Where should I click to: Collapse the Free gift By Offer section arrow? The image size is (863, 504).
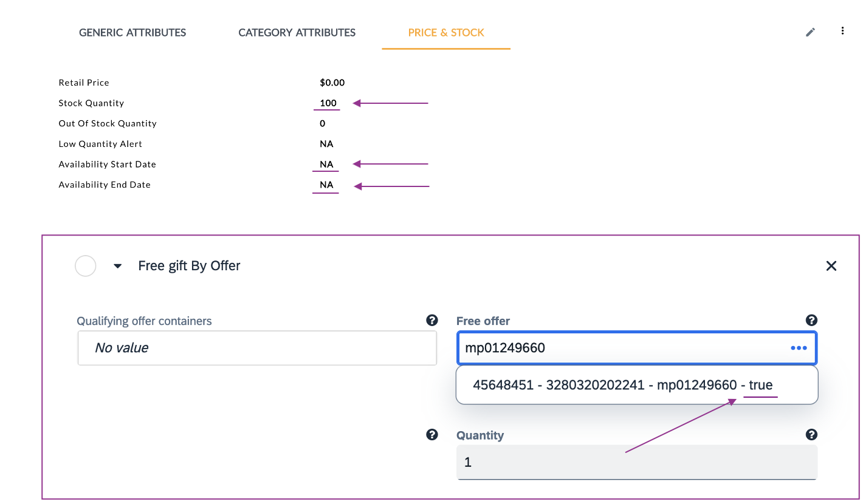coord(118,266)
